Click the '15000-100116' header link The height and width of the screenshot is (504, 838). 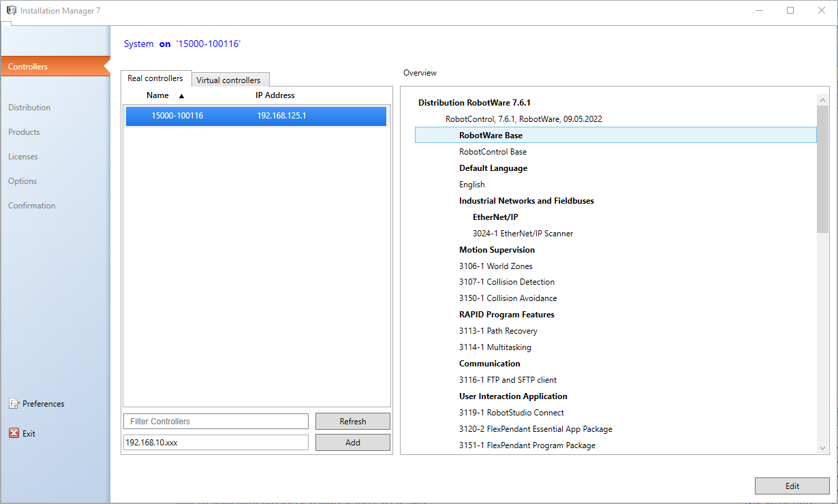pos(208,44)
